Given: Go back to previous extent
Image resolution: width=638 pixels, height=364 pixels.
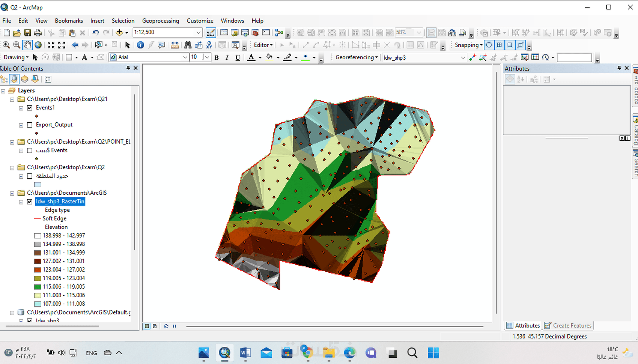Looking at the screenshot, I should pos(75,45).
